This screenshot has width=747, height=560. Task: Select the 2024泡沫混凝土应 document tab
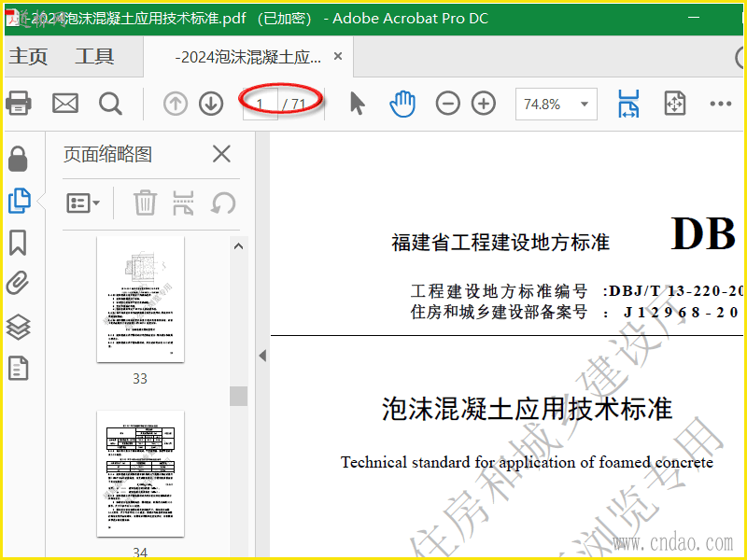(x=247, y=57)
